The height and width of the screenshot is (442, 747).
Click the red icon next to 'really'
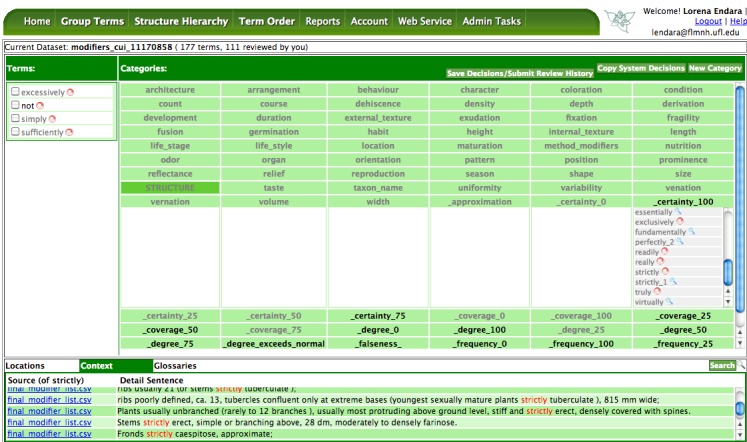662,262
